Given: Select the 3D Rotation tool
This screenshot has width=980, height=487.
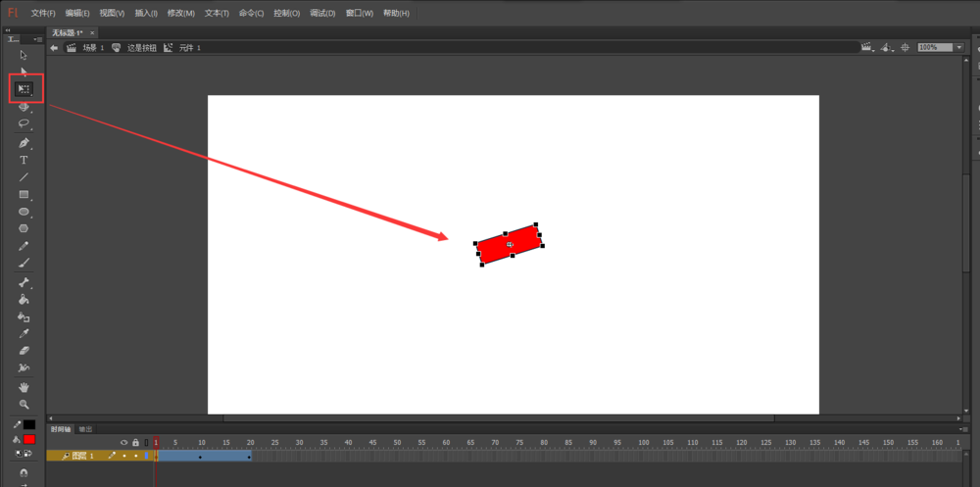Looking at the screenshot, I should 24,107.
